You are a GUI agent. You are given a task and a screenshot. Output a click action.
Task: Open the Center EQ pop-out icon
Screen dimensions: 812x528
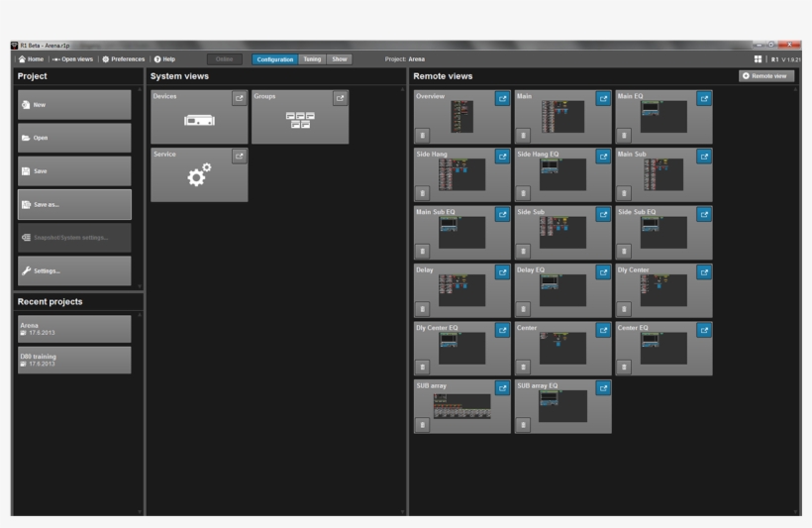point(704,330)
